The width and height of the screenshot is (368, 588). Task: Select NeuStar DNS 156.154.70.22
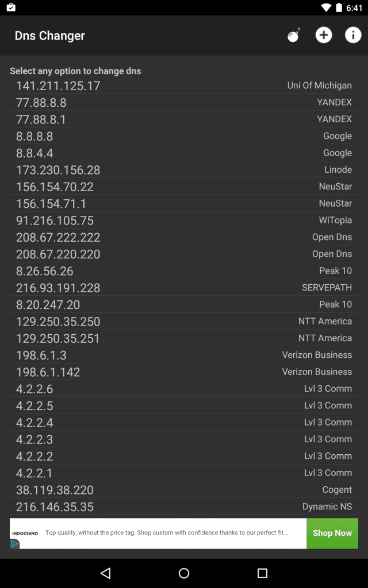click(184, 186)
